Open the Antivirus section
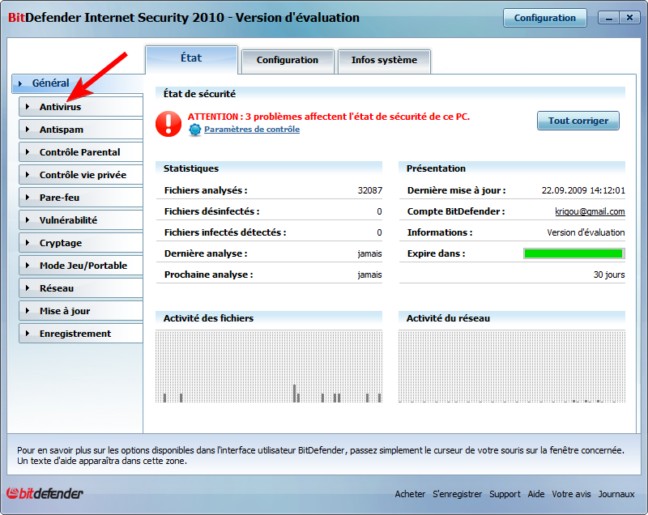This screenshot has height=515, width=648. [81, 107]
